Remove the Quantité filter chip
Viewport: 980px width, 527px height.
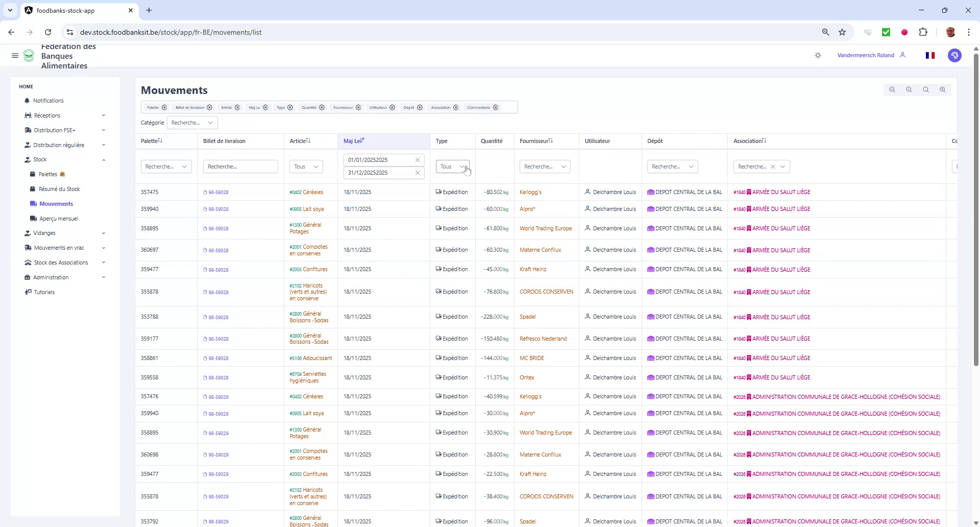(x=321, y=107)
